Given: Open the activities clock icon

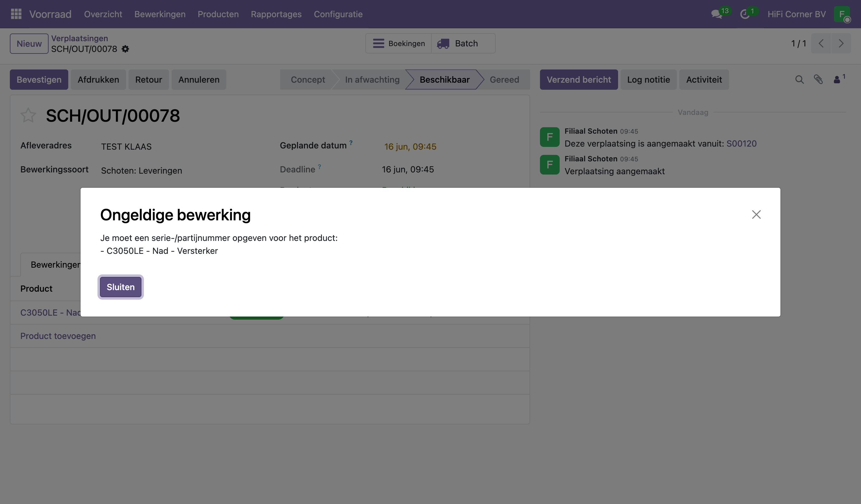Looking at the screenshot, I should coord(745,14).
